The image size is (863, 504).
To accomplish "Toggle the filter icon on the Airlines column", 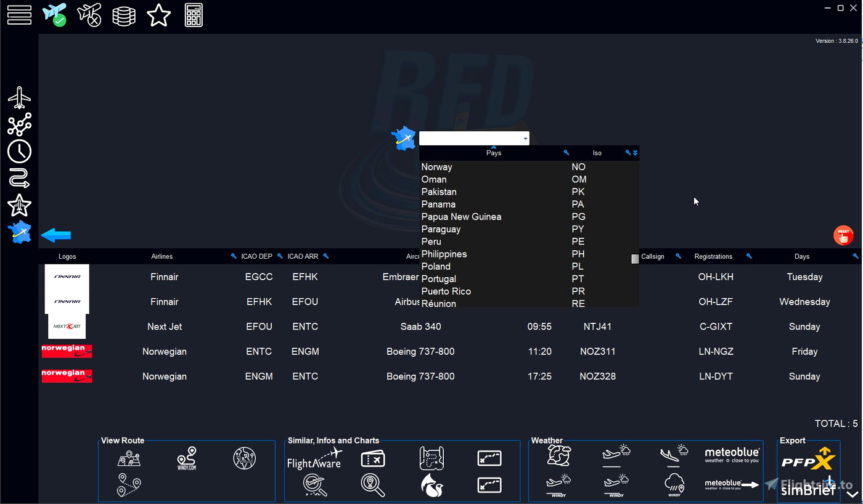I will 233,256.
